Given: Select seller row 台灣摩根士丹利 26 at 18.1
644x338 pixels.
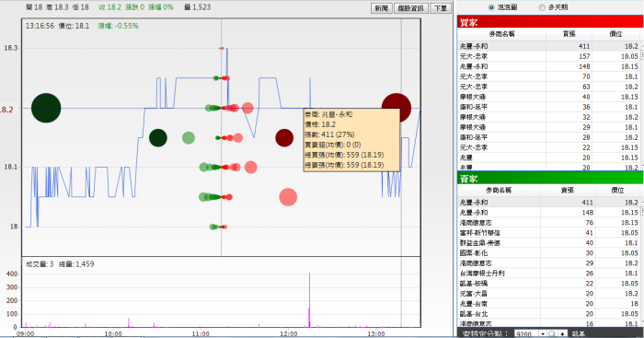Looking at the screenshot, I should [x=548, y=273].
